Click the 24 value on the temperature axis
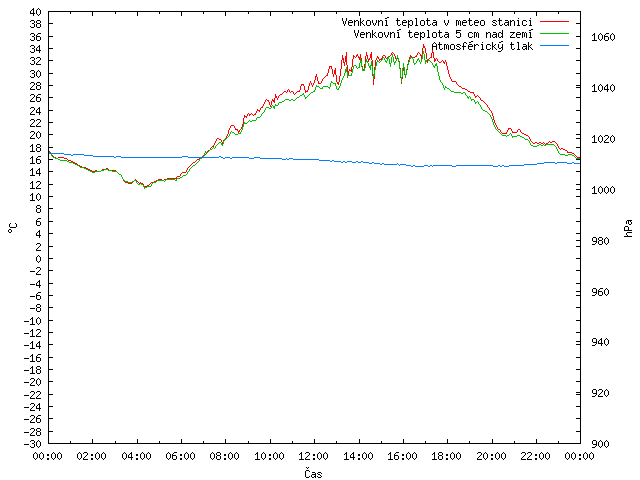Image resolution: width=640 pixels, height=480 pixels. (36, 111)
